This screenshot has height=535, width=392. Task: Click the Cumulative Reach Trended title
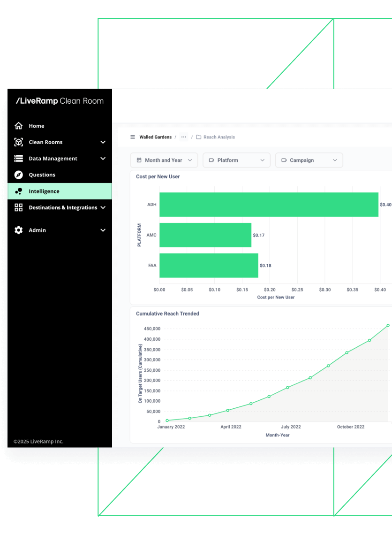(x=167, y=313)
